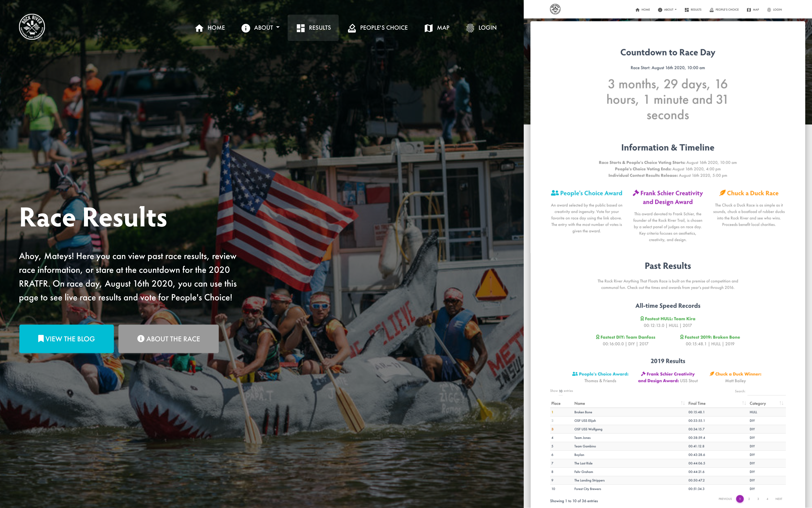Click the VIEW THE BLOG button
Image resolution: width=812 pixels, height=508 pixels.
(66, 339)
